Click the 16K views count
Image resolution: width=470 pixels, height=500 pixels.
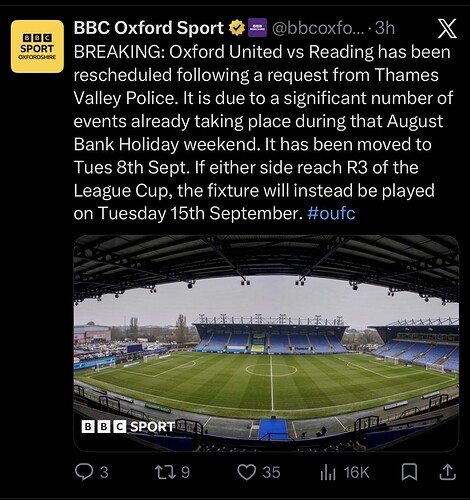click(x=357, y=472)
